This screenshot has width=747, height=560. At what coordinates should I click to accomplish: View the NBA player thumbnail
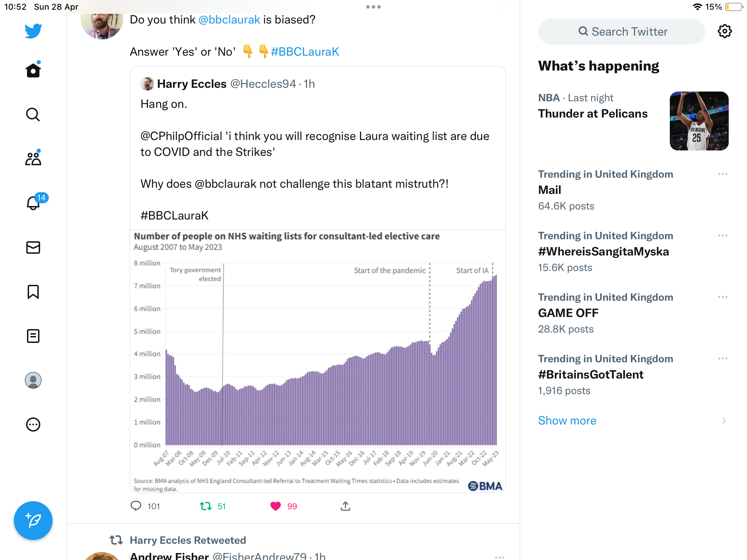699,121
